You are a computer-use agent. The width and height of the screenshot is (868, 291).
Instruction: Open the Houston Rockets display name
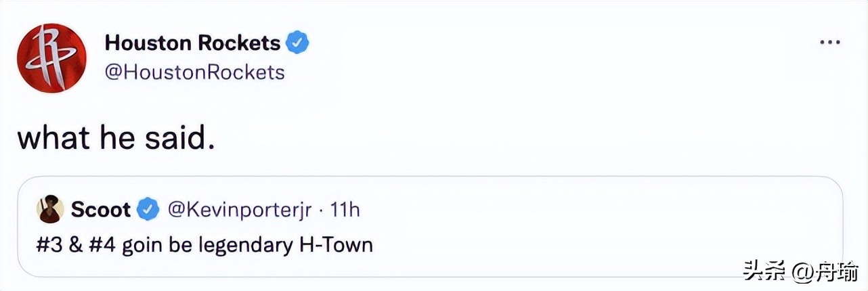tap(192, 43)
